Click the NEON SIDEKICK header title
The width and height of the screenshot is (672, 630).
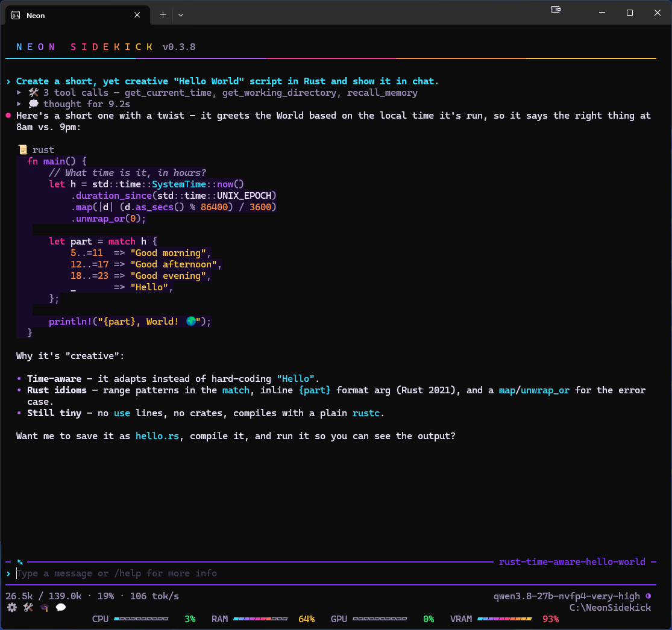(84, 47)
